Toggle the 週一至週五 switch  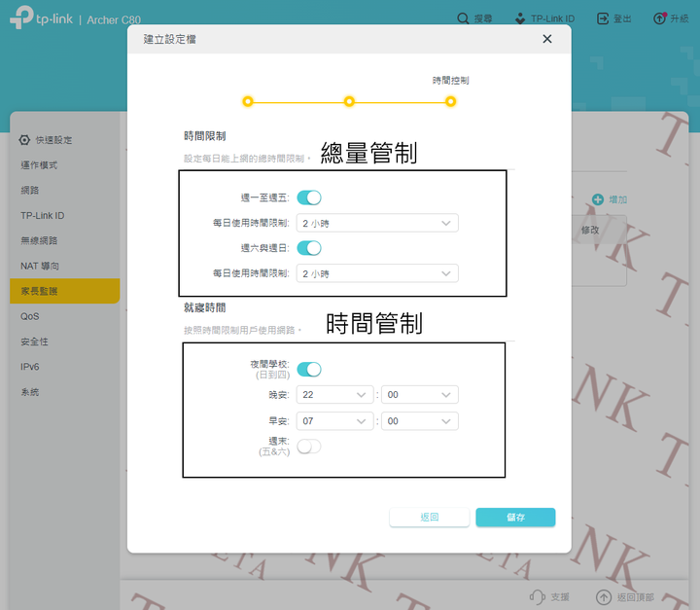309,197
